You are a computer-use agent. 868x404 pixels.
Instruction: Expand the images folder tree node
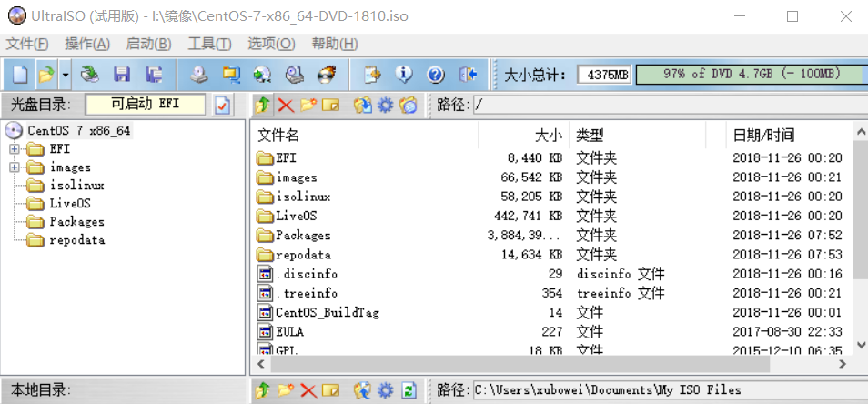(x=15, y=167)
